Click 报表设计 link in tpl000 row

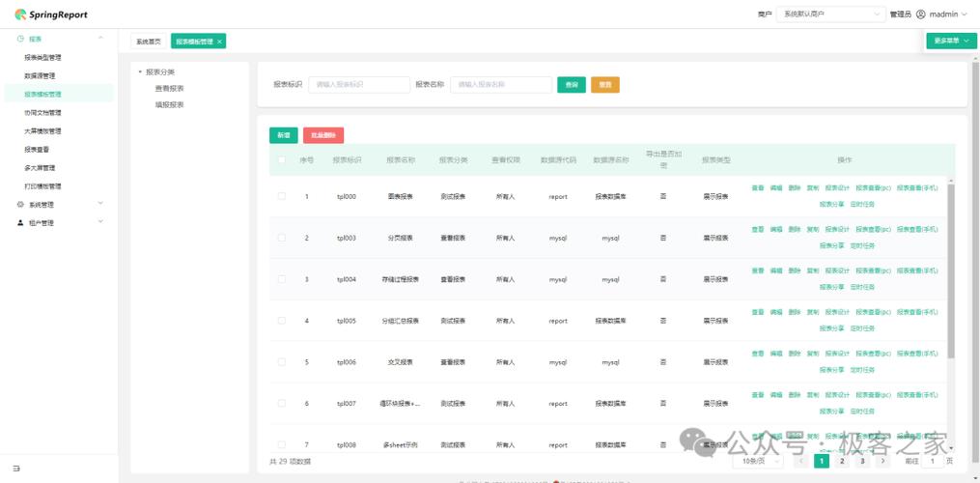837,187
